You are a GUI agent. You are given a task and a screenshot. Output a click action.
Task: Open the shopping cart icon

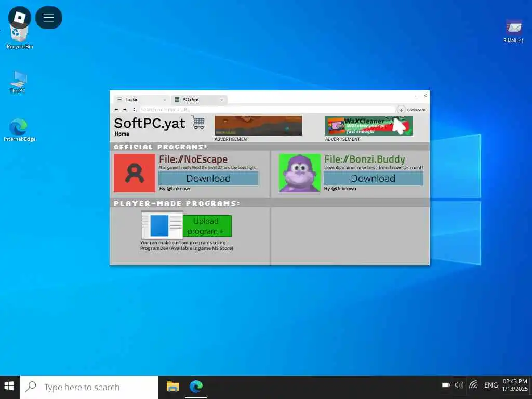[198, 123]
